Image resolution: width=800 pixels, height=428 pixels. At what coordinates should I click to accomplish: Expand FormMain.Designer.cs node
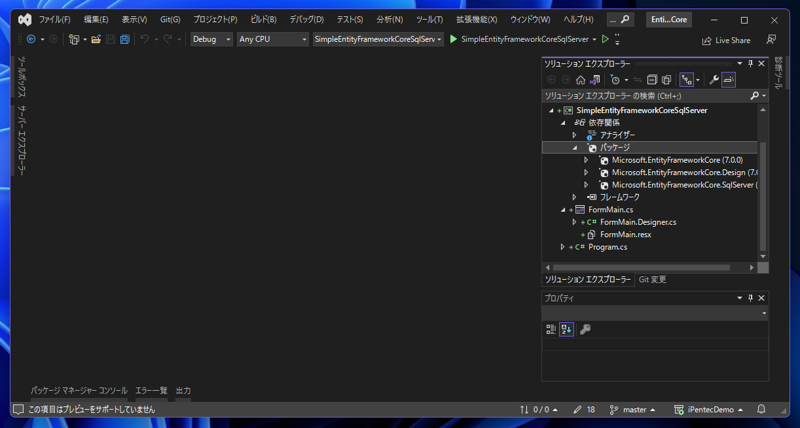pos(574,222)
